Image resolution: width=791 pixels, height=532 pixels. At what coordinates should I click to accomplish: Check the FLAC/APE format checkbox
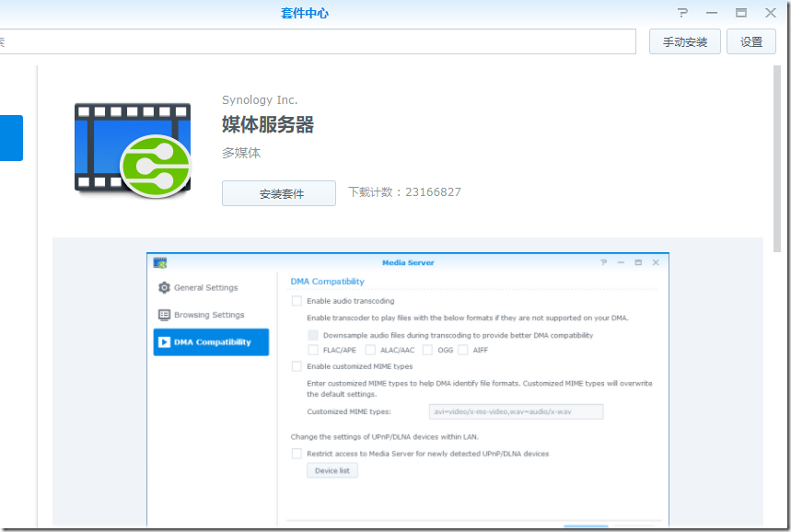coord(313,350)
